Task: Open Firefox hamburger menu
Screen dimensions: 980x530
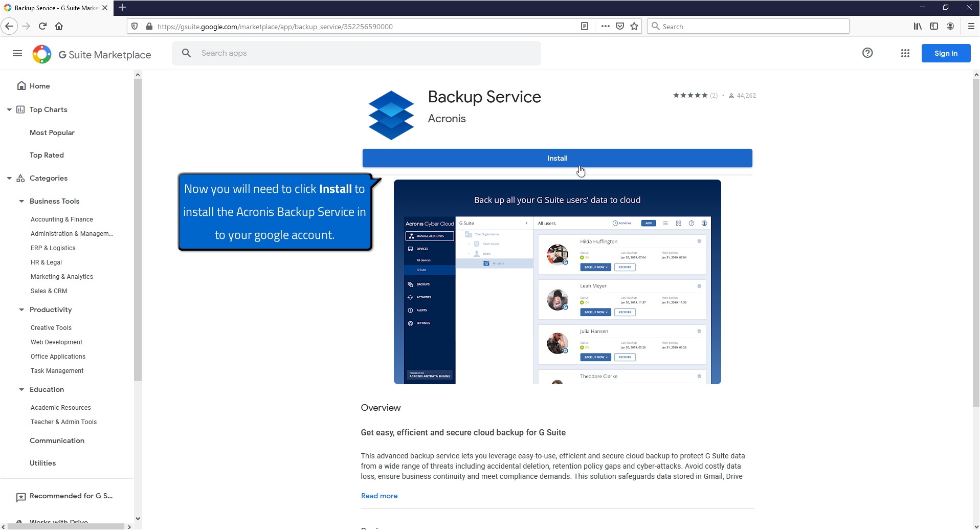Action: (x=971, y=26)
